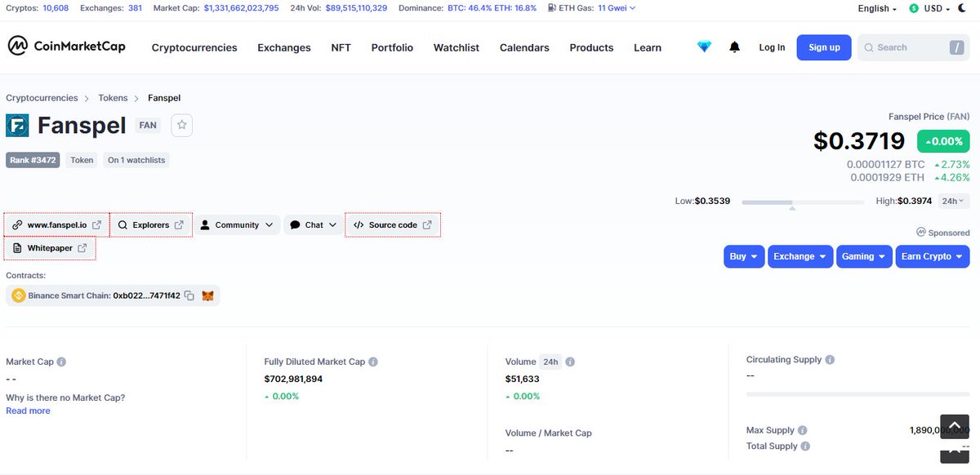This screenshot has height=475, width=980.
Task: Click BTC 46.4% ETH 16.8% dominance link
Action: (x=492, y=8)
